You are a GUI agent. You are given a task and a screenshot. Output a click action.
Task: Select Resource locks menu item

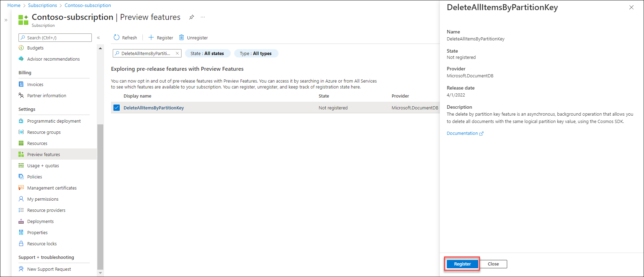(54, 244)
